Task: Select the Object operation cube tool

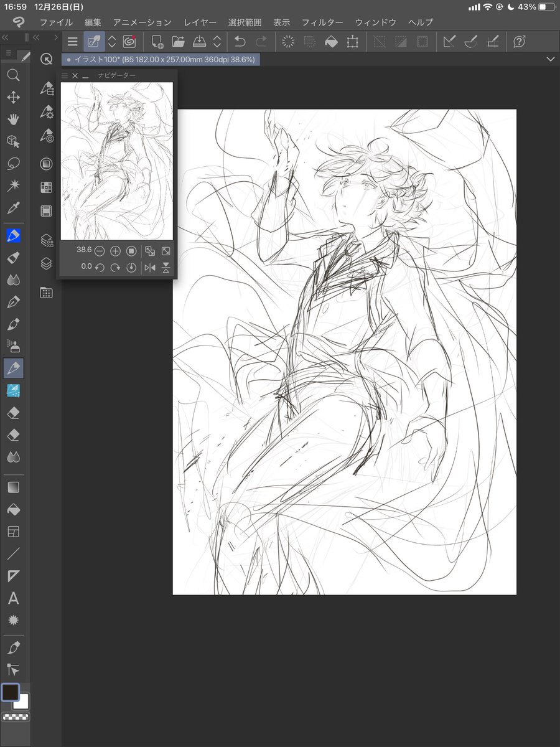Action: pos(13,142)
